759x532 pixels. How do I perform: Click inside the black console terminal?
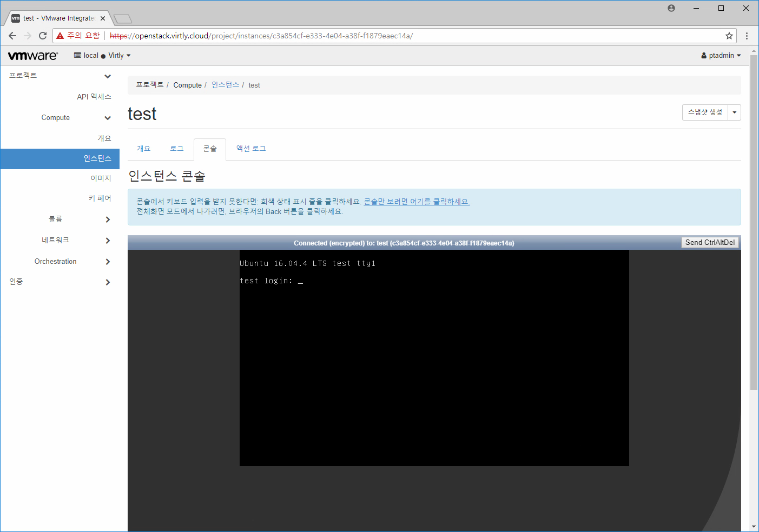click(434, 358)
